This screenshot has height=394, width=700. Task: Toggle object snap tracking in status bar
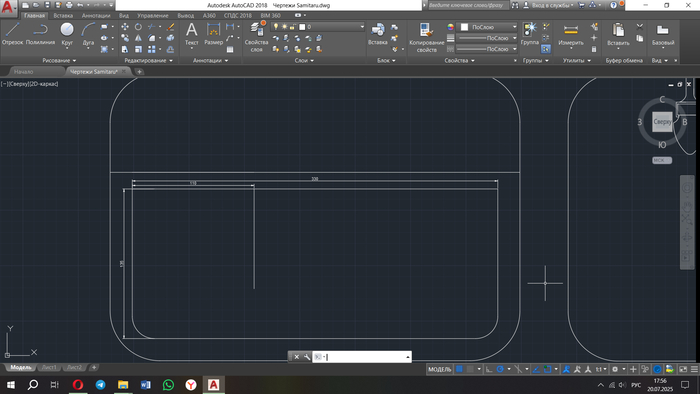[x=536, y=369]
